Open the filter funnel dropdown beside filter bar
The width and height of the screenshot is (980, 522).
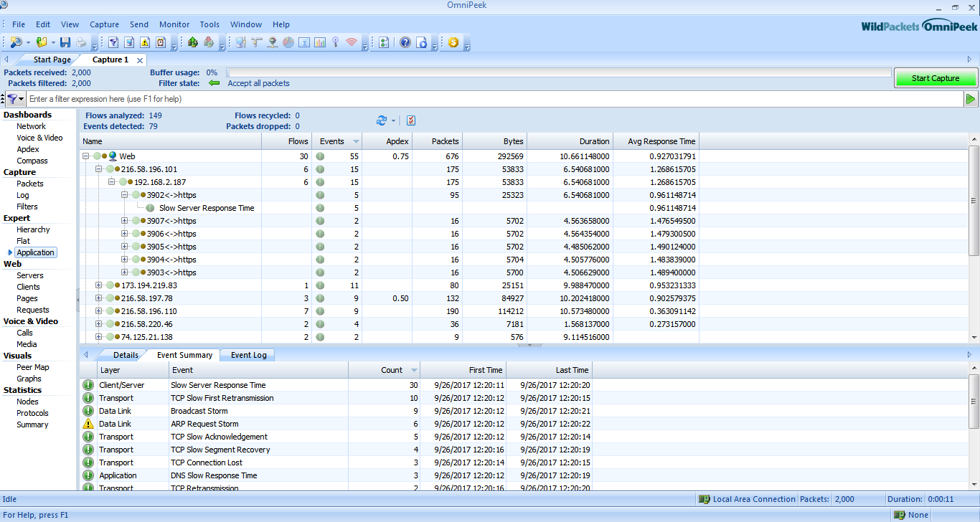[15, 99]
